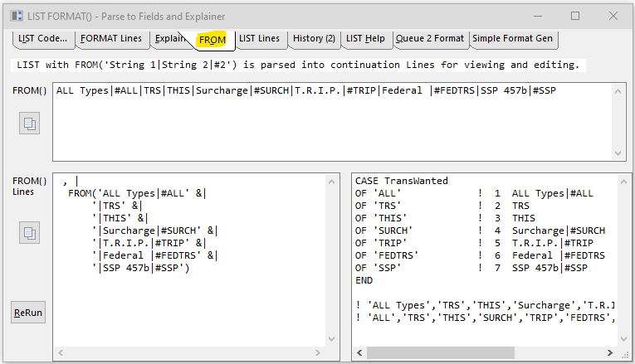Click the window system menu icon
Viewport: 635px width, 364px height.
pyautogui.click(x=16, y=16)
